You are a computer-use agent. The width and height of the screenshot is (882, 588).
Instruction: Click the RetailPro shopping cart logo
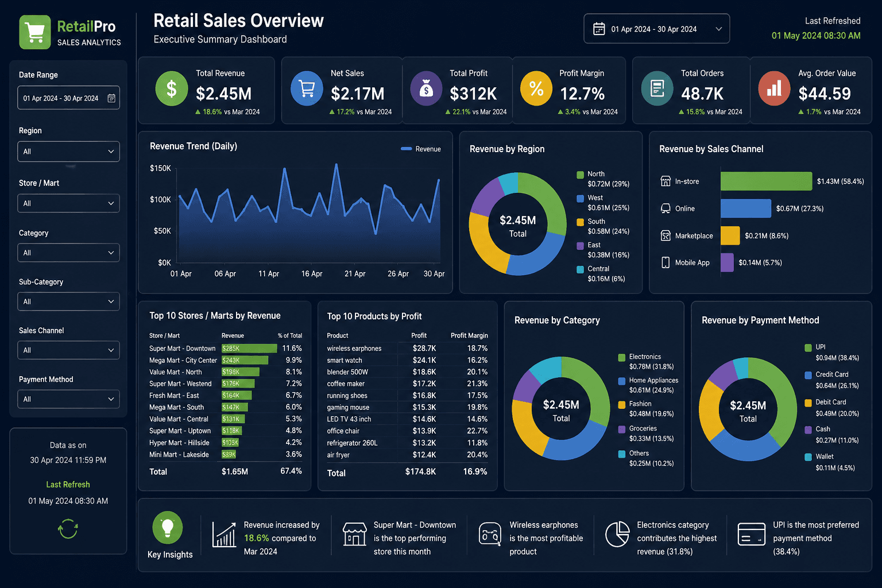34,32
